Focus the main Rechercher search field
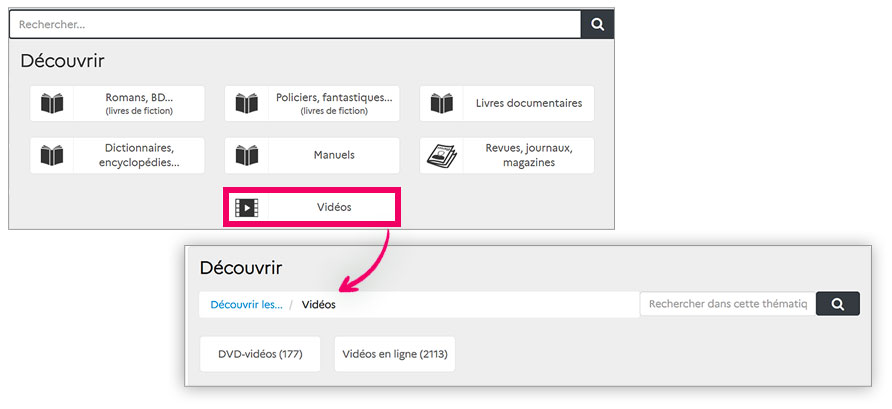 295,24
